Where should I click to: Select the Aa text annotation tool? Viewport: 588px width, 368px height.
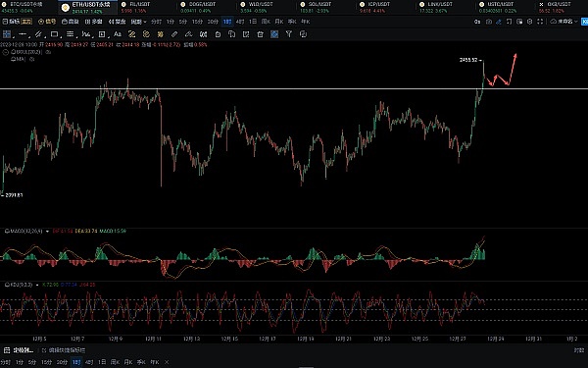(x=118, y=34)
